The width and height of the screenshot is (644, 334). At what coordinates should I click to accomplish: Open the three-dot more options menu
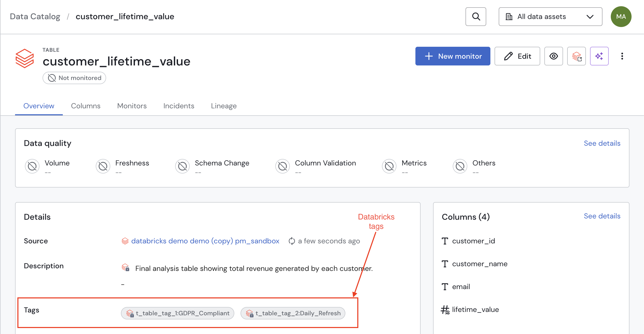point(622,56)
